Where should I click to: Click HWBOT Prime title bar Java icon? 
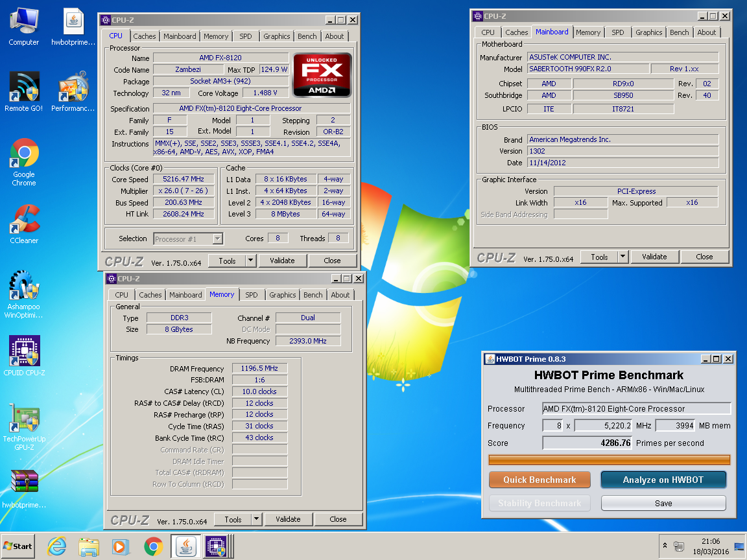pos(490,359)
